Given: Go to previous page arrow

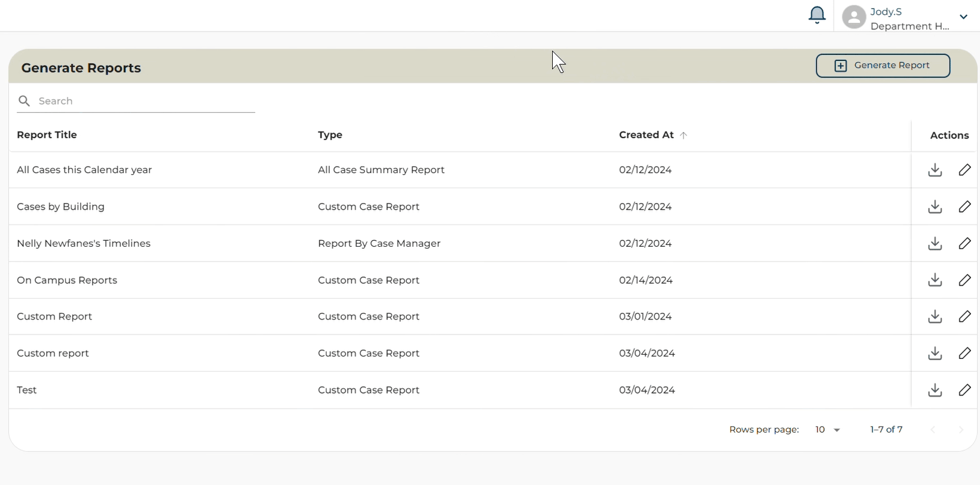Looking at the screenshot, I should (933, 430).
